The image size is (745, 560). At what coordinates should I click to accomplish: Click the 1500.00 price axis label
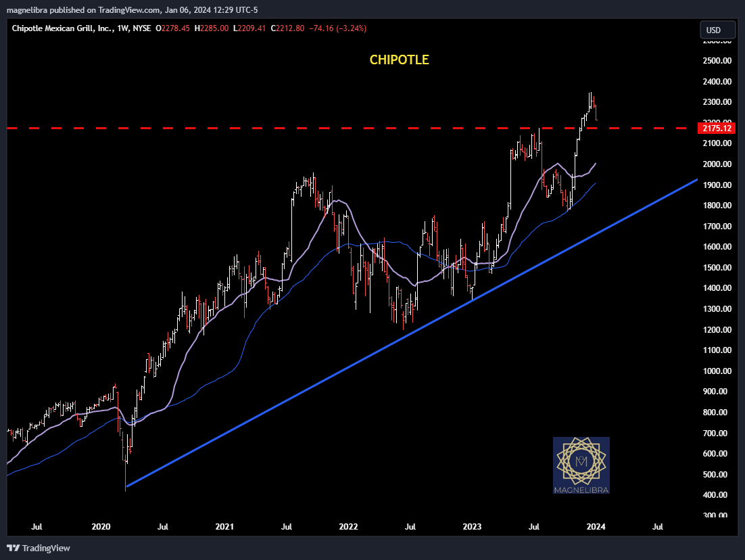coord(717,267)
